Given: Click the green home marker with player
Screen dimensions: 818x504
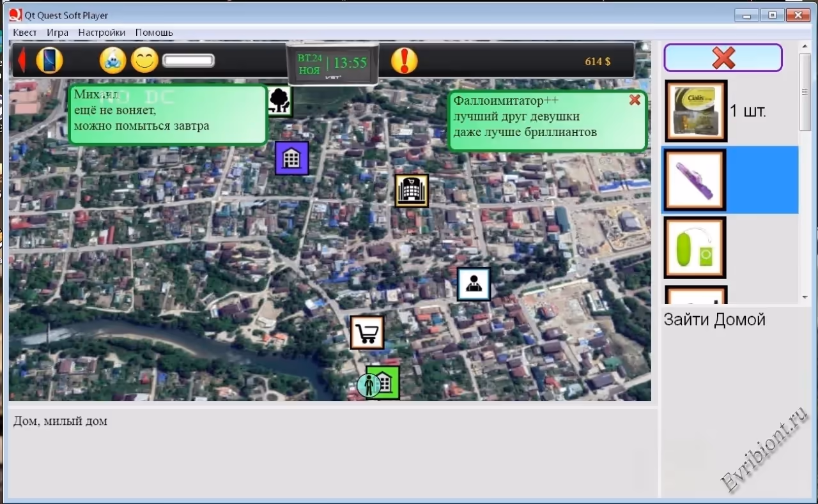Looking at the screenshot, I should click(382, 383).
